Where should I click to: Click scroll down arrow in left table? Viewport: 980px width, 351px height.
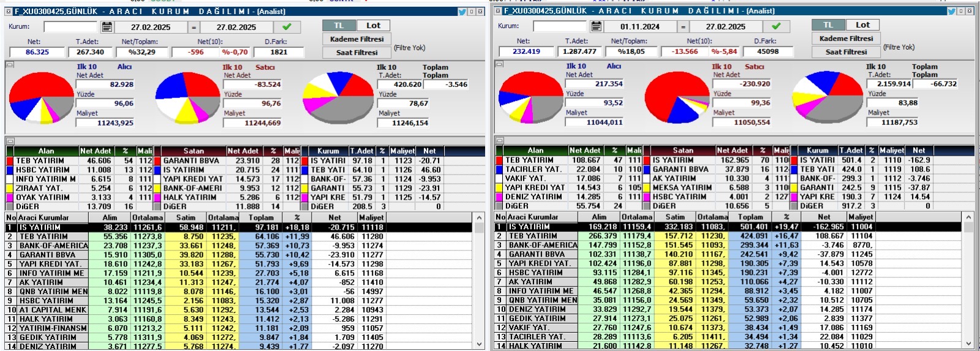click(x=479, y=344)
